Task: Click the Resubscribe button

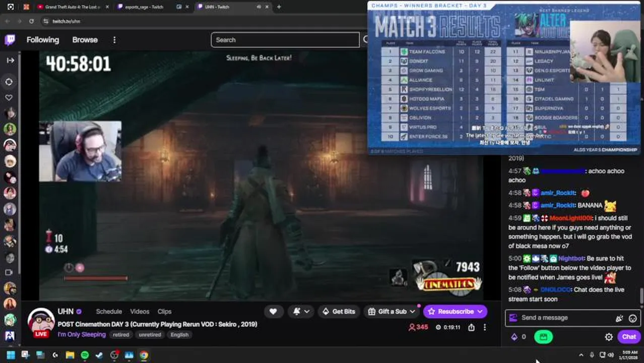Action: pos(455,312)
